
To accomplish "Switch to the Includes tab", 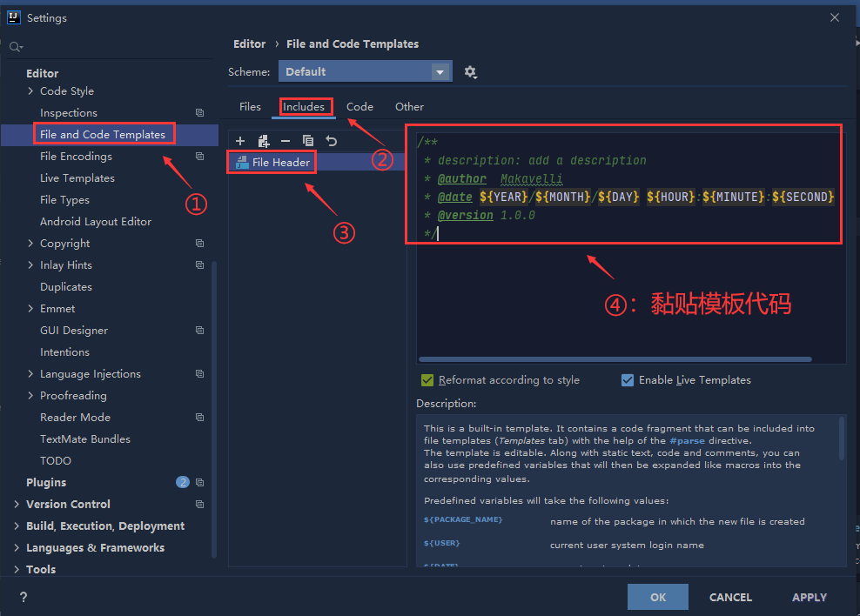I will pyautogui.click(x=304, y=107).
